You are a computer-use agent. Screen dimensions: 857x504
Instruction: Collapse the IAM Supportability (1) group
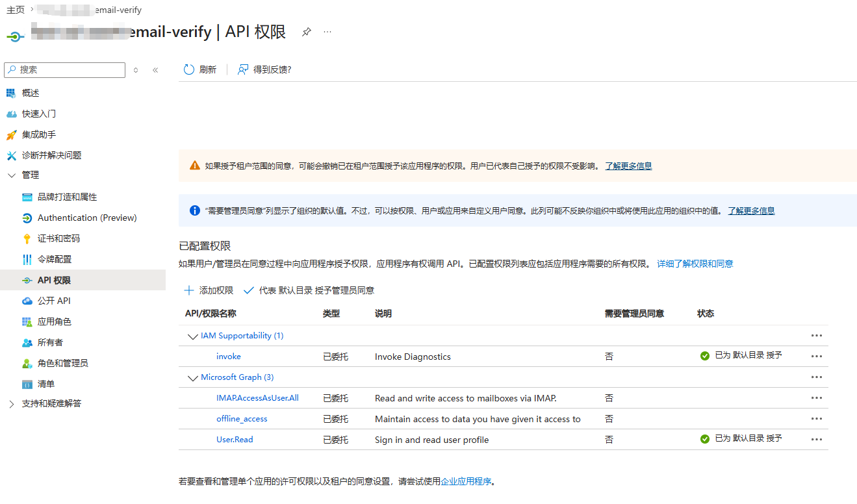coord(192,336)
